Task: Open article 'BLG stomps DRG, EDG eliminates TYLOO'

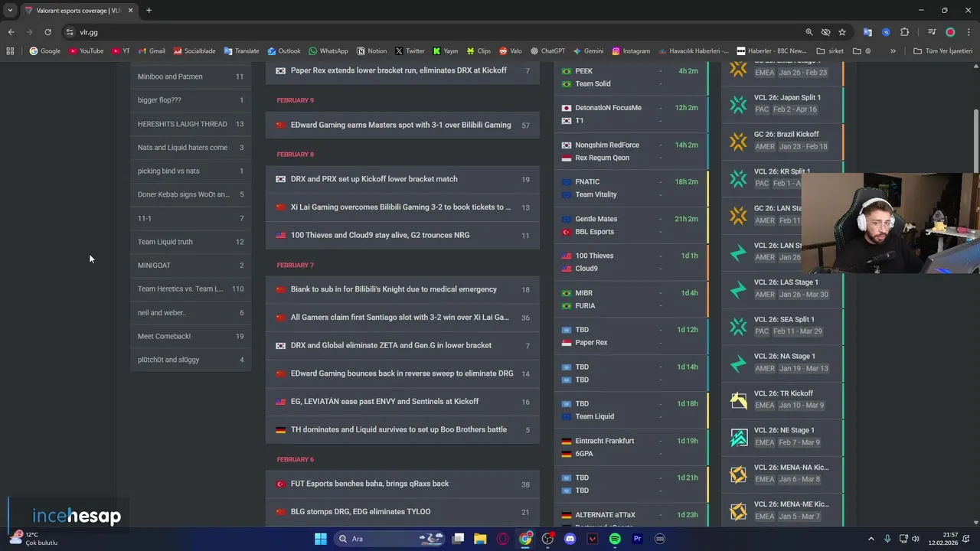Action: [x=403, y=512]
